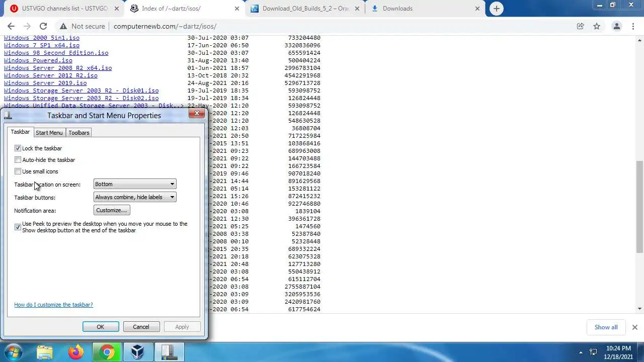The height and width of the screenshot is (362, 644).
Task: Open Windows Server 2012 R2.iso link
Action: 51,75
